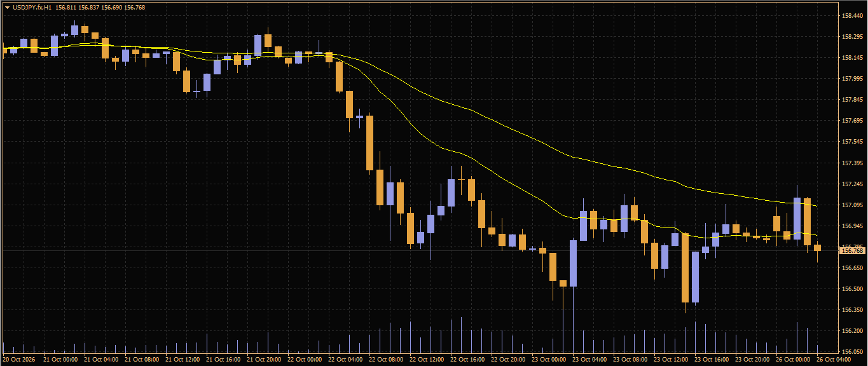
Task: Click the 26 Oct 00:00 time label
Action: (793, 360)
